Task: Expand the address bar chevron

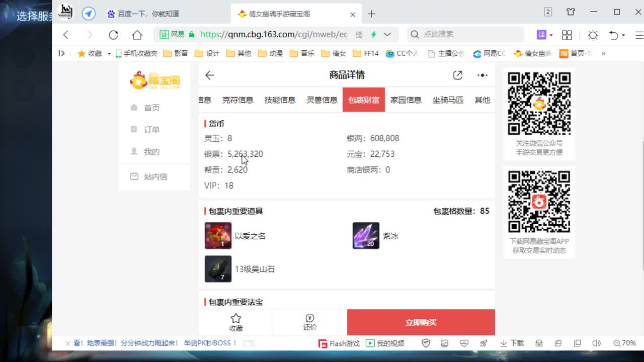Action: (387, 35)
